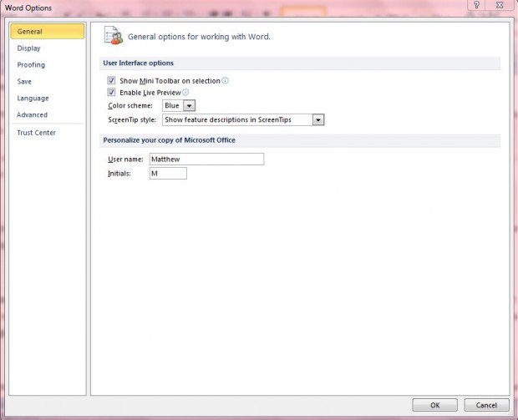This screenshot has width=518, height=420.
Task: Dismiss dialog with the Cancel button
Action: pos(486,405)
